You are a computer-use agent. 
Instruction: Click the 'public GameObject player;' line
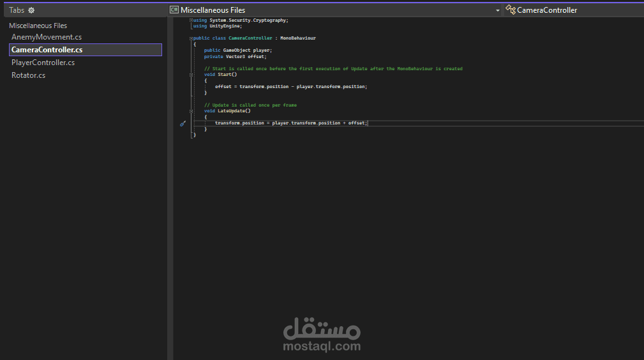tap(238, 50)
